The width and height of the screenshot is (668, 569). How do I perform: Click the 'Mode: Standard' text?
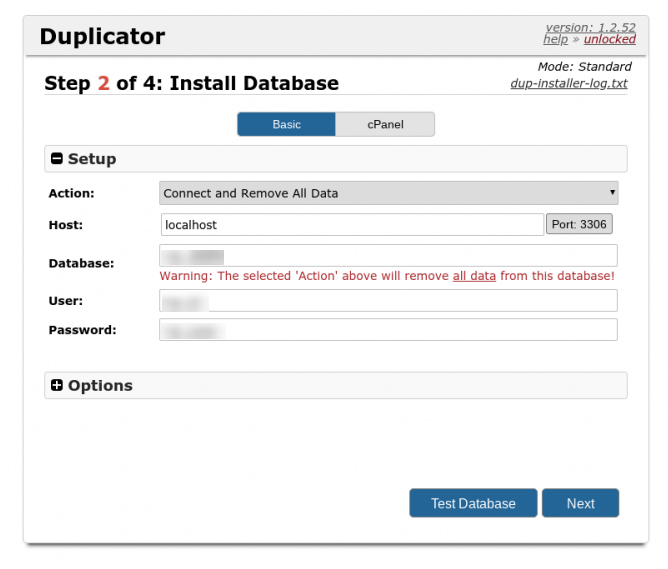tap(584, 66)
